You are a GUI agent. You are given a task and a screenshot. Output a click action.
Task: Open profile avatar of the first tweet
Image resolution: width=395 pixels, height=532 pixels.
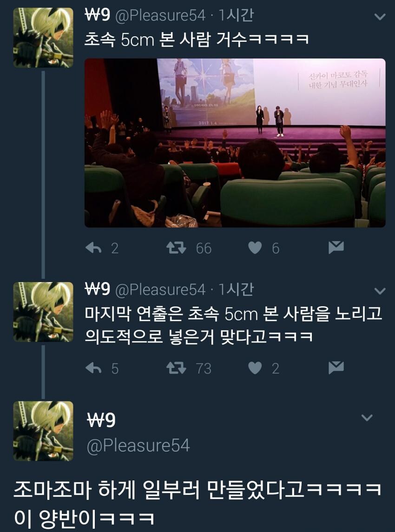[43, 38]
